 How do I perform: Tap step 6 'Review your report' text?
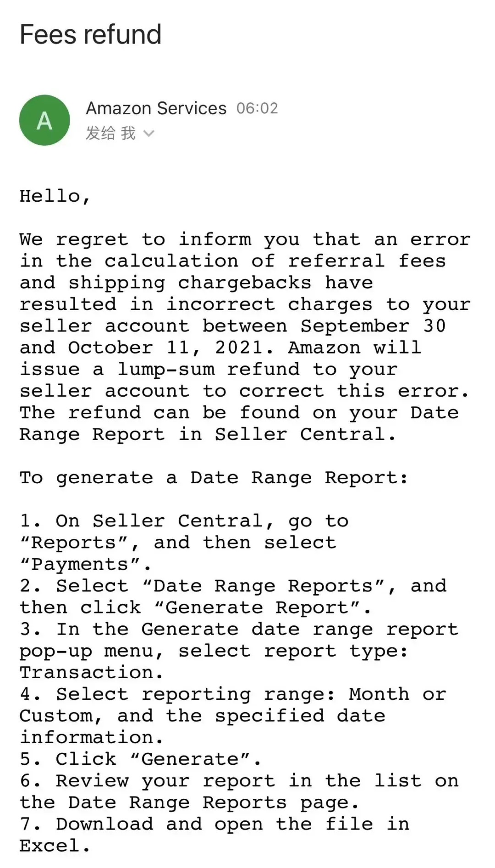239,791
